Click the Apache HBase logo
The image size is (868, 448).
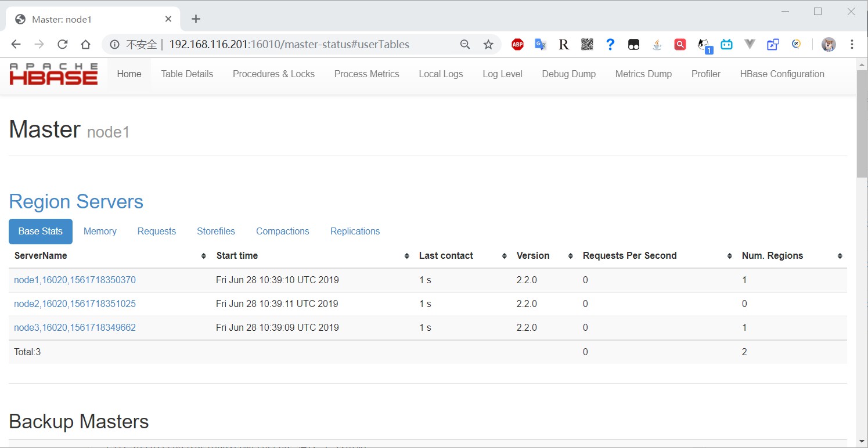pyautogui.click(x=53, y=74)
